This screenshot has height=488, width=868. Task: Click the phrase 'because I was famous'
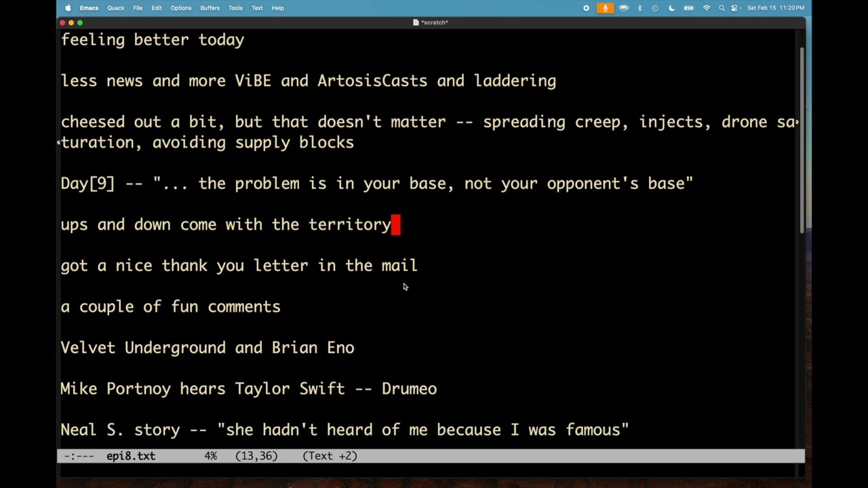point(528,430)
